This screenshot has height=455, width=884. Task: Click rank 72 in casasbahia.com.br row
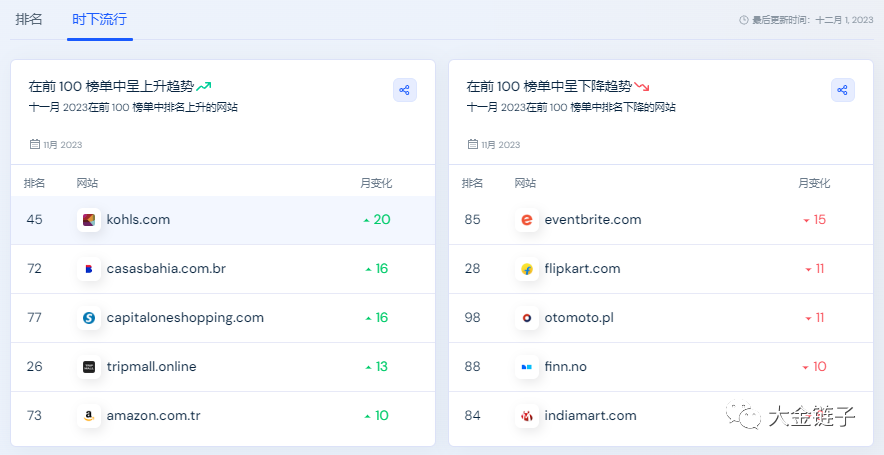pos(34,268)
